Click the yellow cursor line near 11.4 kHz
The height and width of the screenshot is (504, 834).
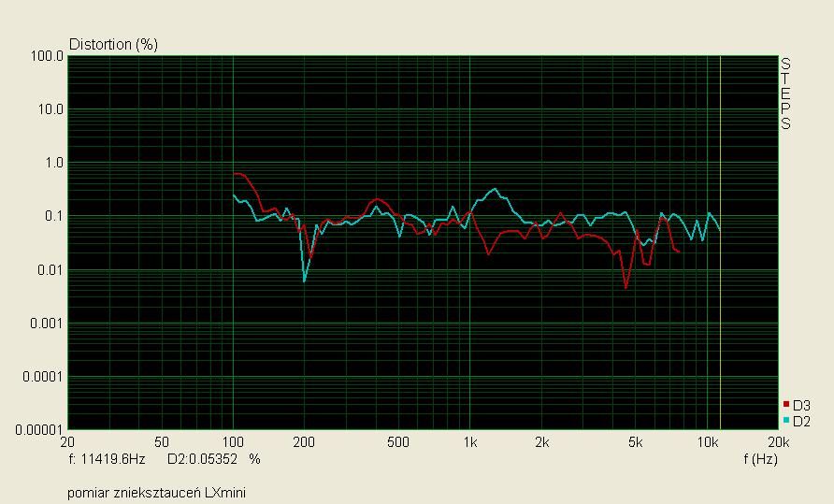coord(720,242)
